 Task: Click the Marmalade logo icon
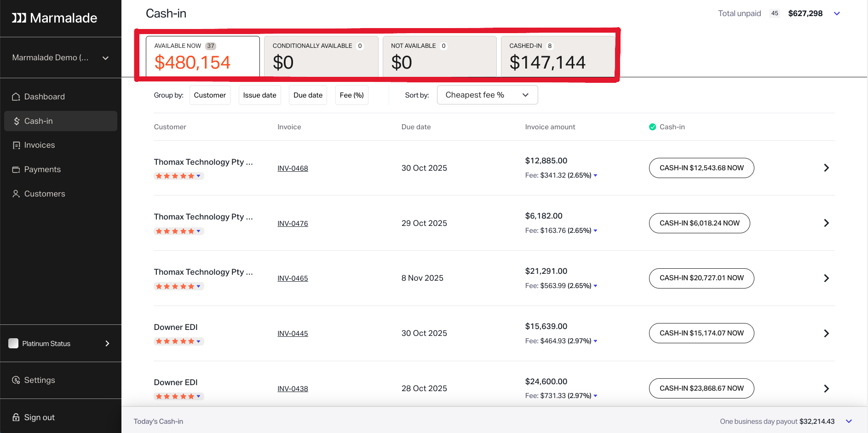pos(19,18)
